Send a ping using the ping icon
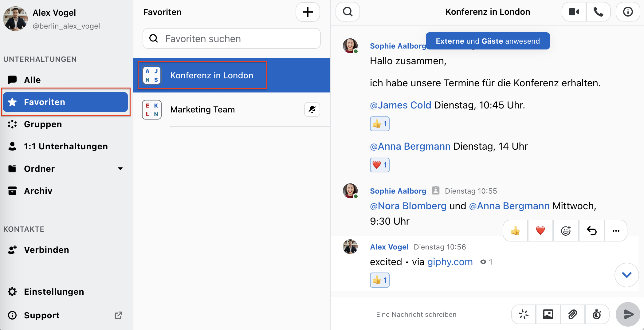644x330 pixels. point(524,314)
